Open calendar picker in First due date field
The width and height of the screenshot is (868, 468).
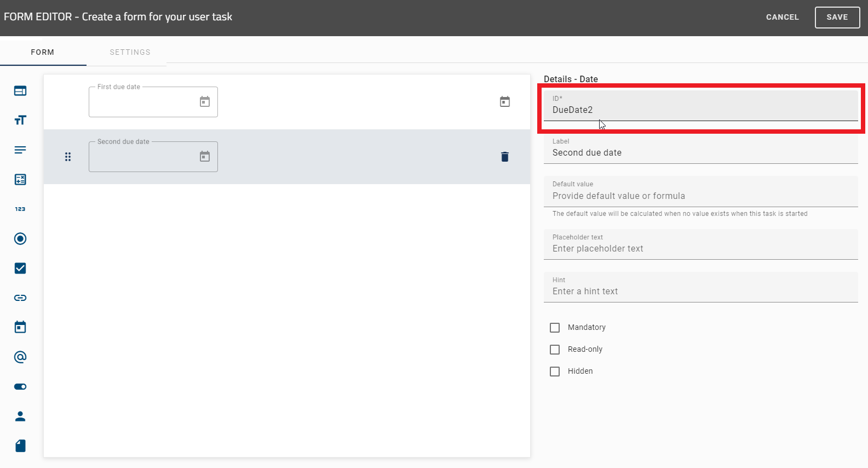205,101
